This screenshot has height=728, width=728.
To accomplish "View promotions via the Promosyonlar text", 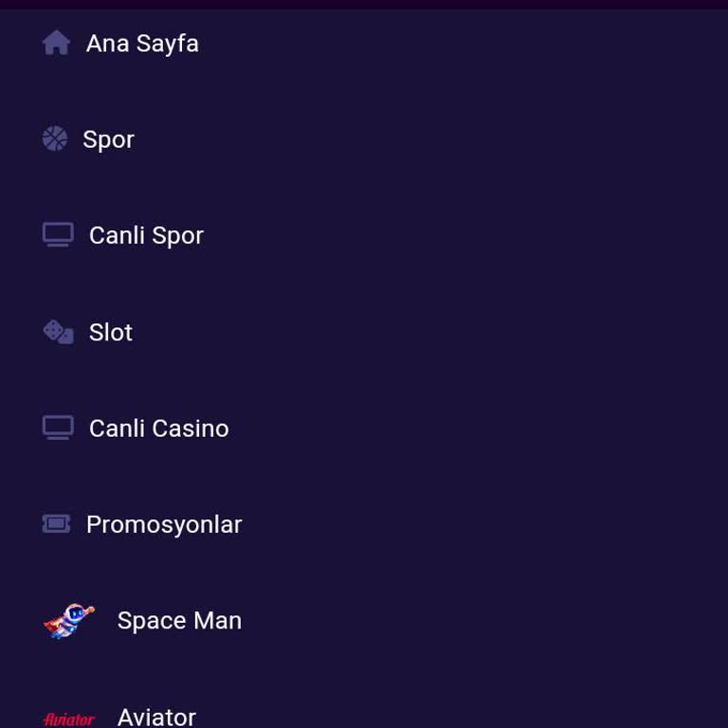I will [163, 524].
